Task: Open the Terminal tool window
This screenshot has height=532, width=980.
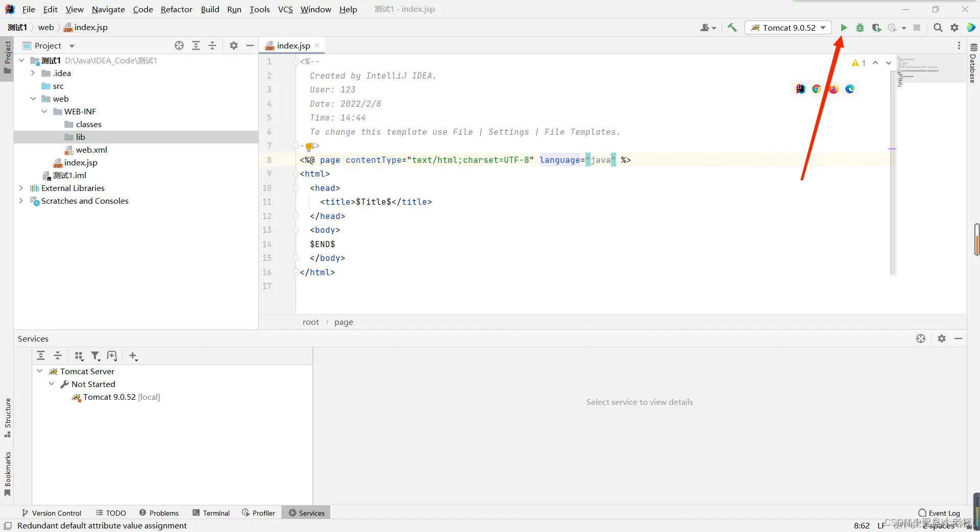Action: tap(211, 513)
